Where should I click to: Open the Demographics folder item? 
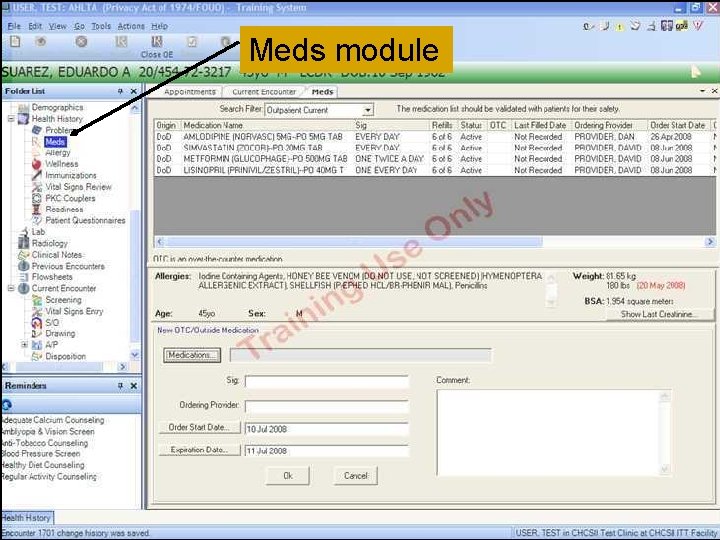(x=57, y=107)
